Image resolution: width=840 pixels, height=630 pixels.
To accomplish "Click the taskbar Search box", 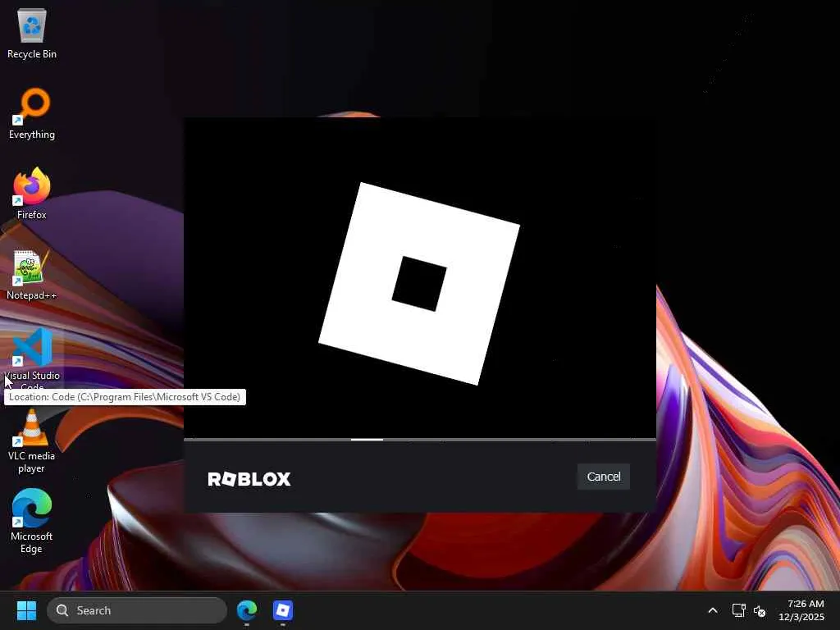I will click(137, 610).
